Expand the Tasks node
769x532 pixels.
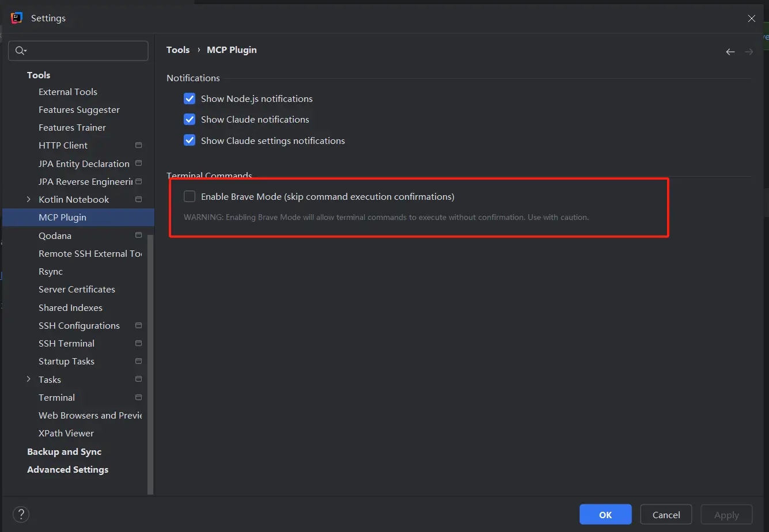point(29,379)
